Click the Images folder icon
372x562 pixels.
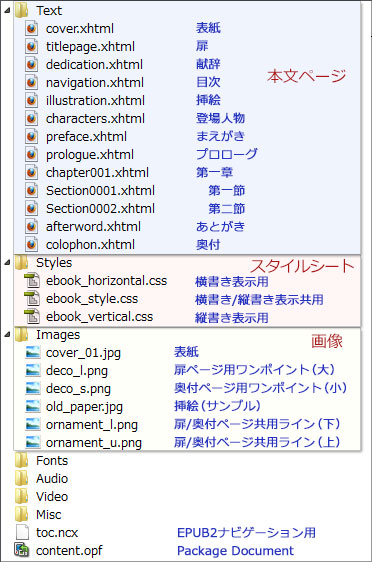coord(22,335)
